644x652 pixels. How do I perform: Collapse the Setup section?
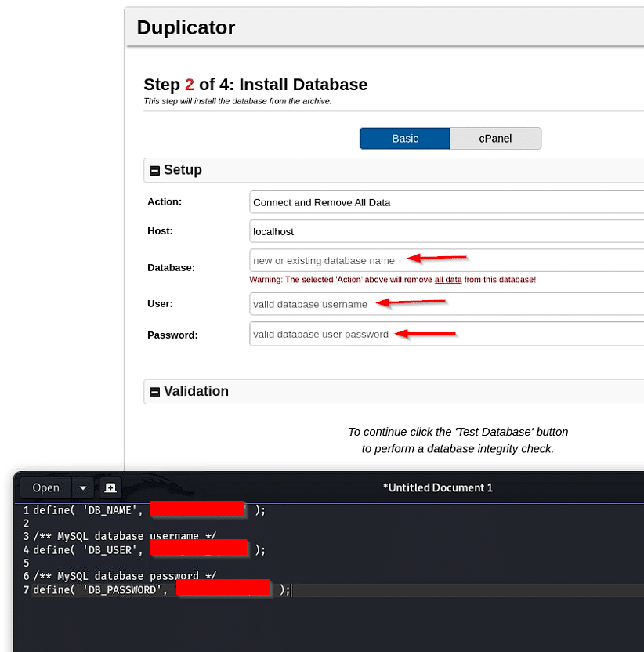click(x=154, y=171)
